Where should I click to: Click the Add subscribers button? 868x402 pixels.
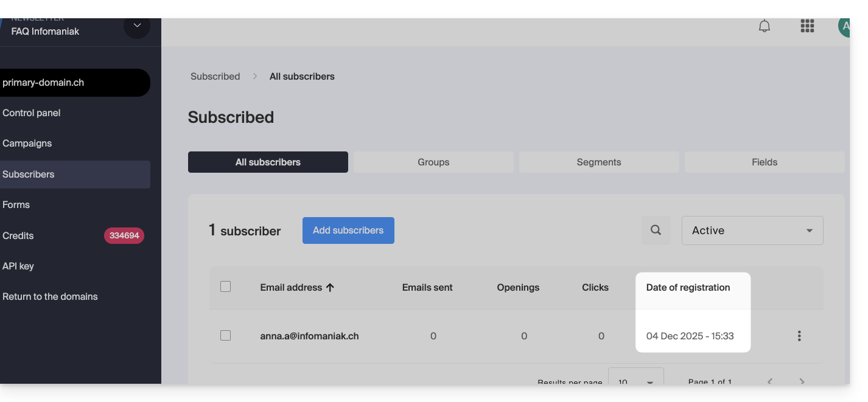click(x=348, y=230)
